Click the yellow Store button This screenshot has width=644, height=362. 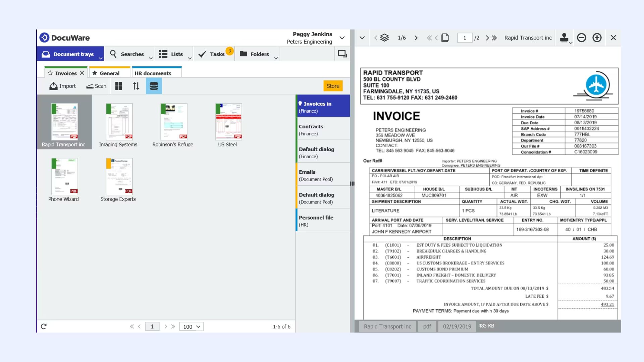(x=333, y=86)
